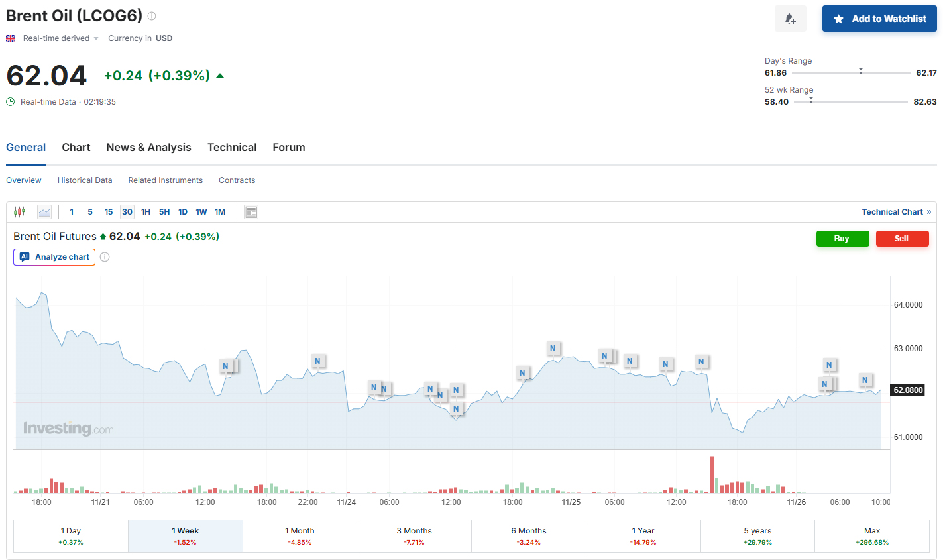Click the Add to Watchlist button
Image resolution: width=947 pixels, height=560 pixels.
879,19
